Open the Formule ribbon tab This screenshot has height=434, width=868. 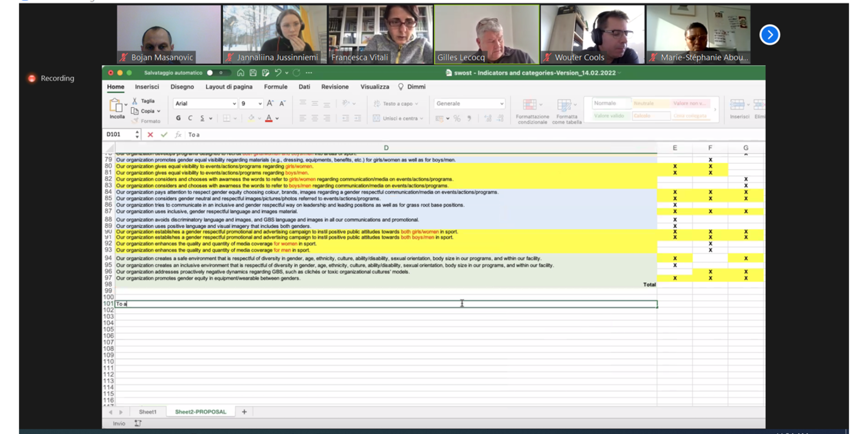pos(276,87)
